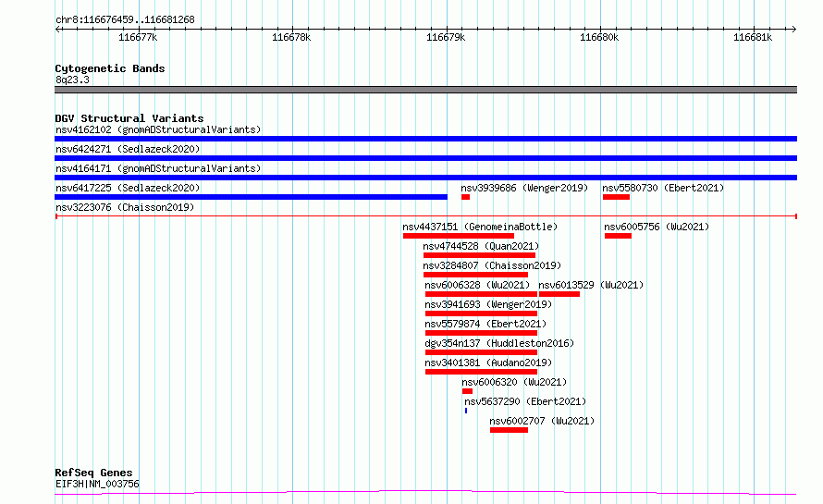Click the 116680k ruler position

(x=599, y=37)
